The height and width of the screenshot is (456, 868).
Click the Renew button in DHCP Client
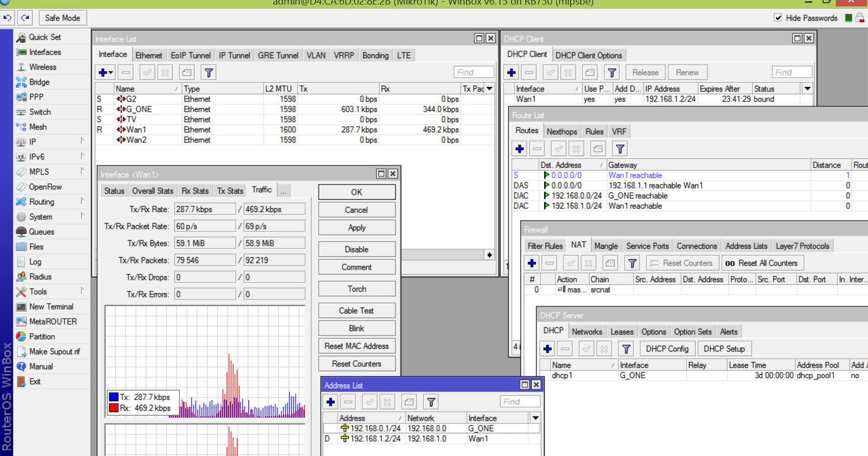point(687,73)
